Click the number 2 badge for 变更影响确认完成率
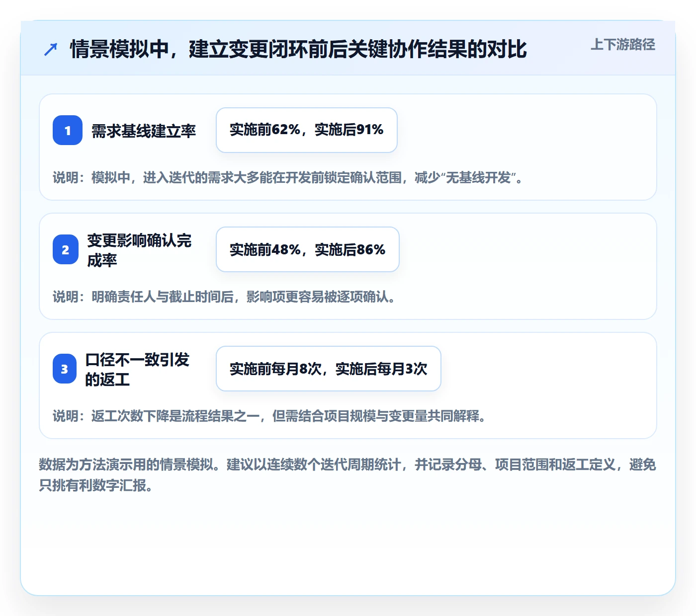696x616 pixels. [x=66, y=249]
